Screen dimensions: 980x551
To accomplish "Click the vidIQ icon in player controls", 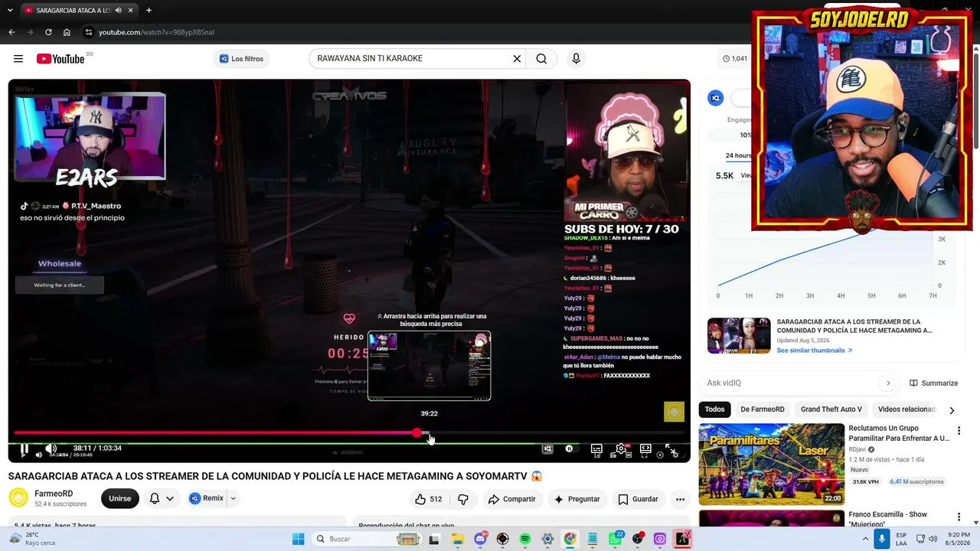I will (547, 448).
